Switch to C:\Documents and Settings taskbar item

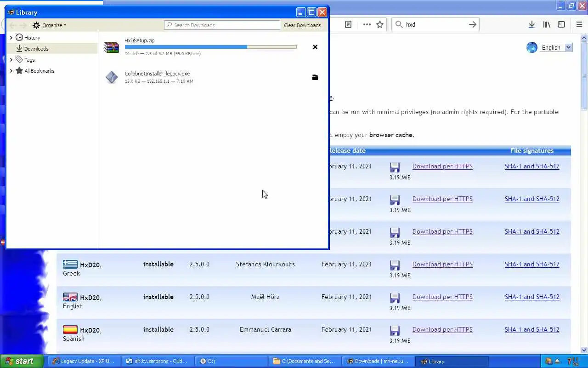click(x=305, y=361)
